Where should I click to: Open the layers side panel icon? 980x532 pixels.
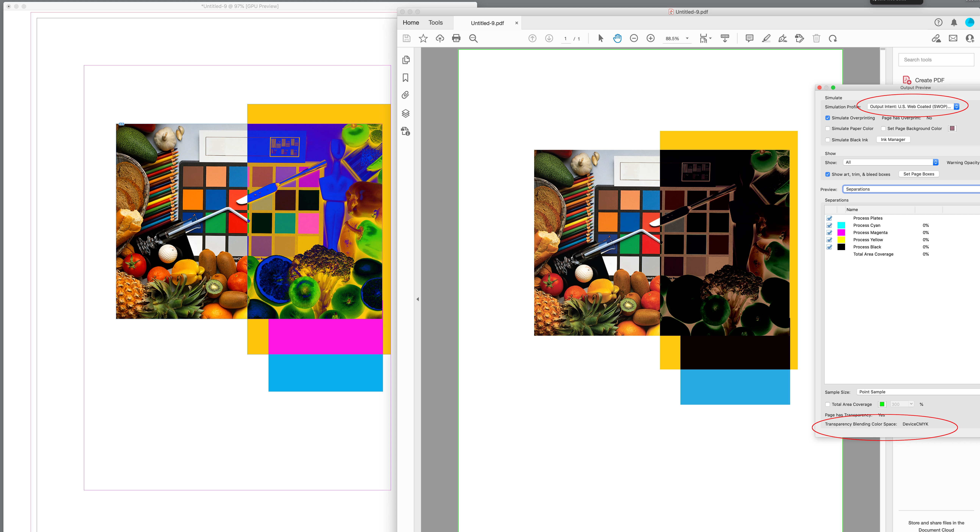coord(405,113)
